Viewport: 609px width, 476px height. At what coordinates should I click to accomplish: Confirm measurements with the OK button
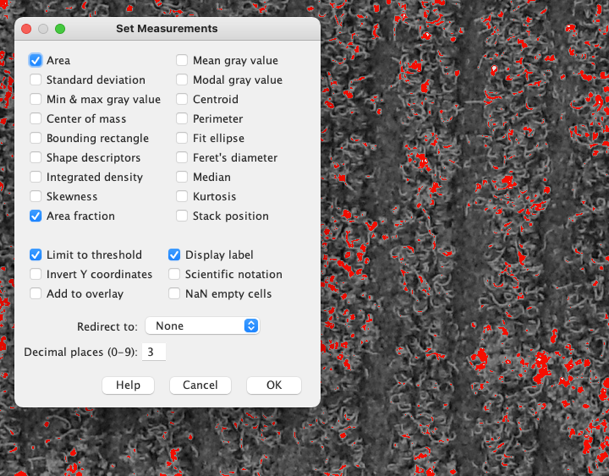(273, 385)
